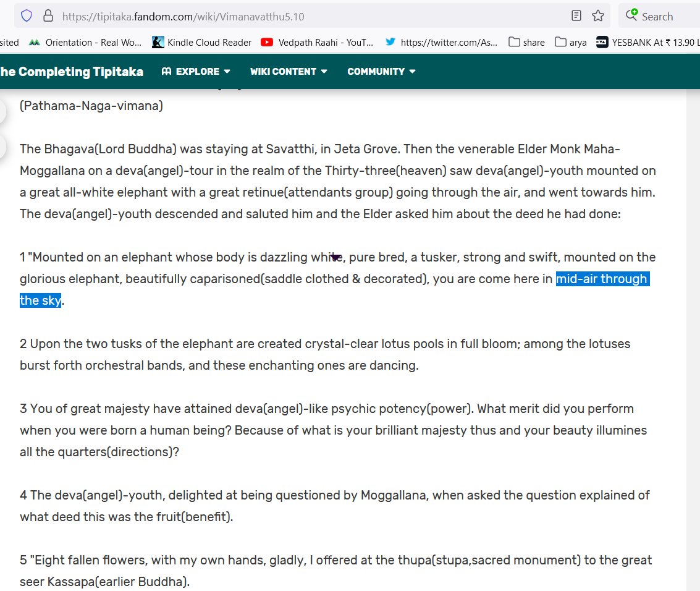Click "what deed this was the fruit(benefit)."
700x591 pixels.
(126, 517)
